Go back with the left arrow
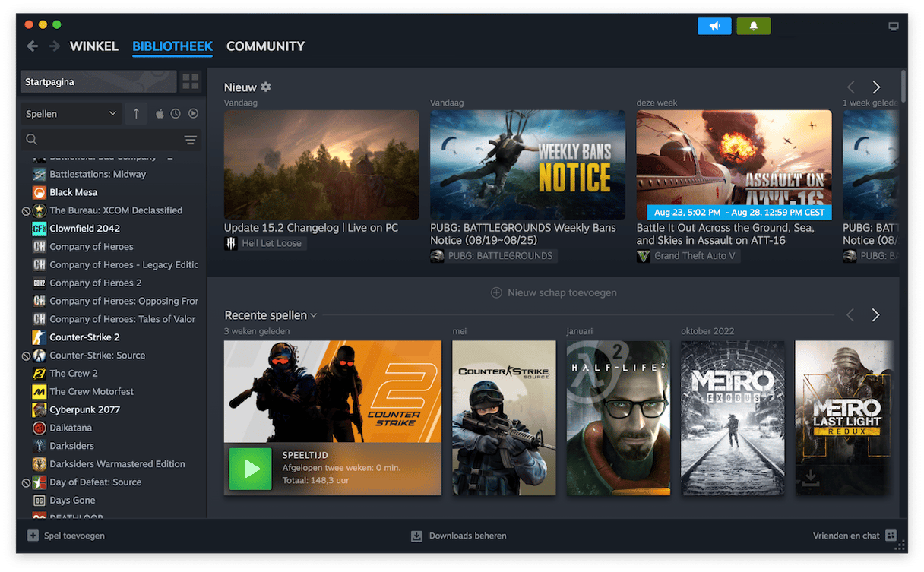Image resolution: width=924 pixels, height=572 pixels. (x=32, y=46)
